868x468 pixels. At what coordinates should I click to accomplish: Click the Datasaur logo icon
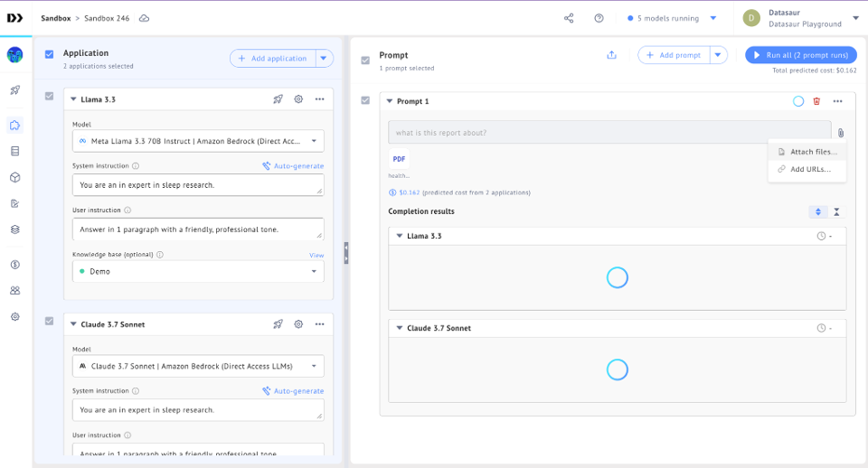click(x=15, y=18)
